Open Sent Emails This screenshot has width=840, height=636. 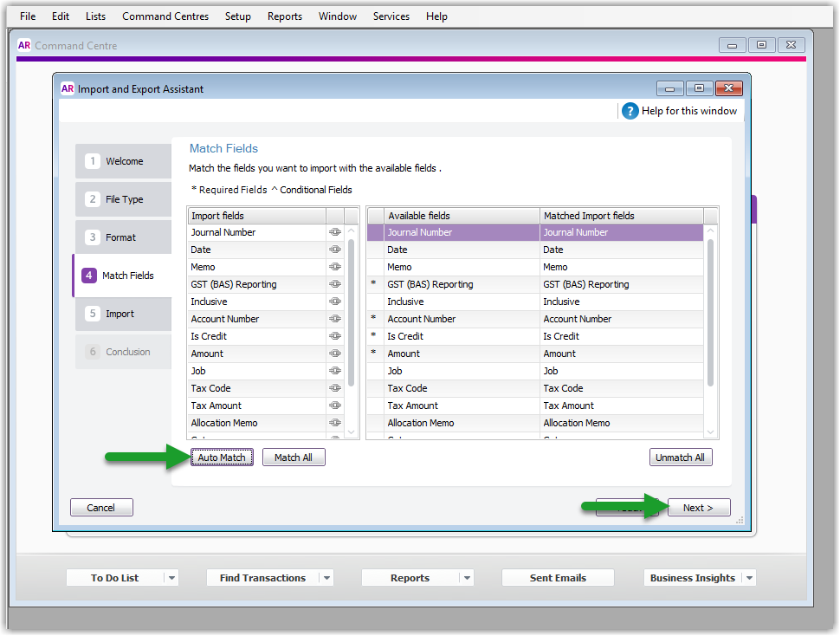click(558, 578)
